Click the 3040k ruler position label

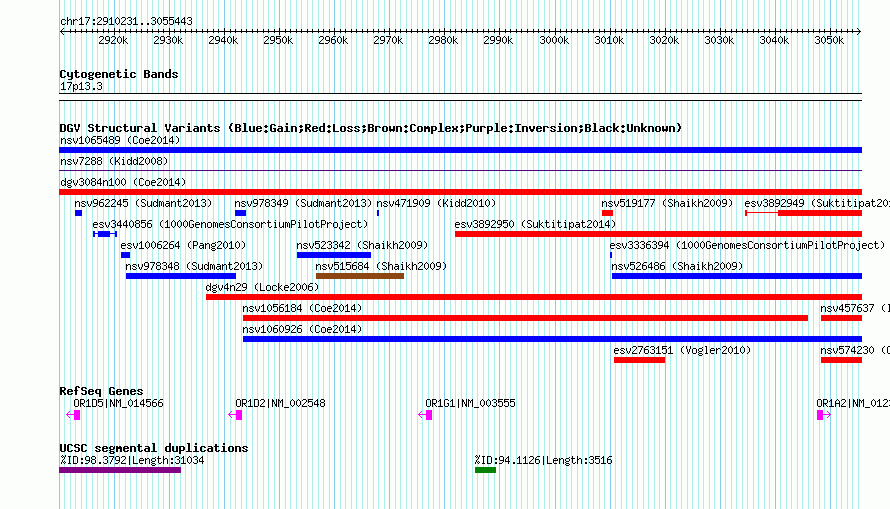(x=774, y=40)
